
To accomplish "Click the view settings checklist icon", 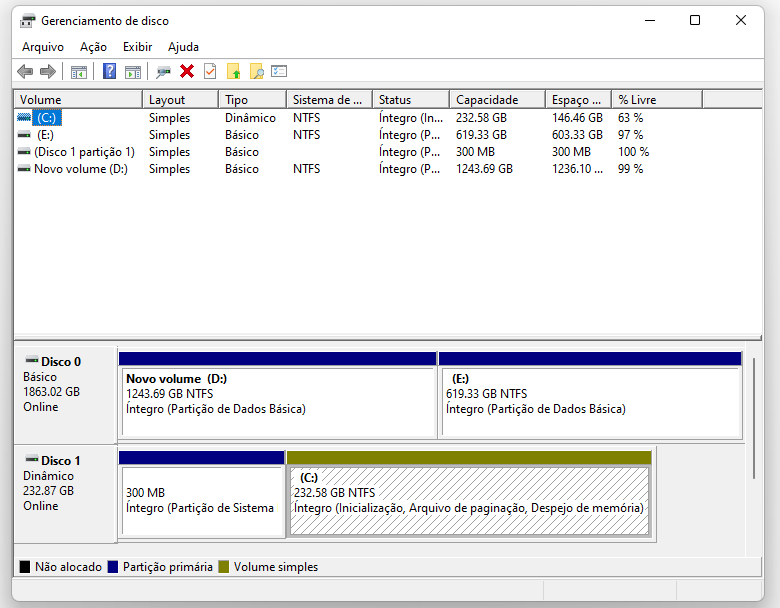I will click(x=279, y=71).
